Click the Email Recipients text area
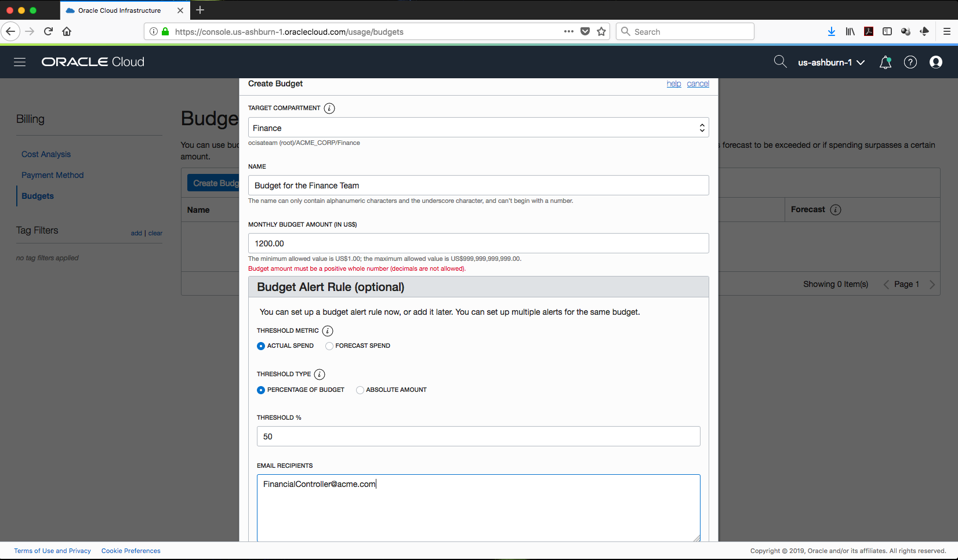 pyautogui.click(x=478, y=508)
